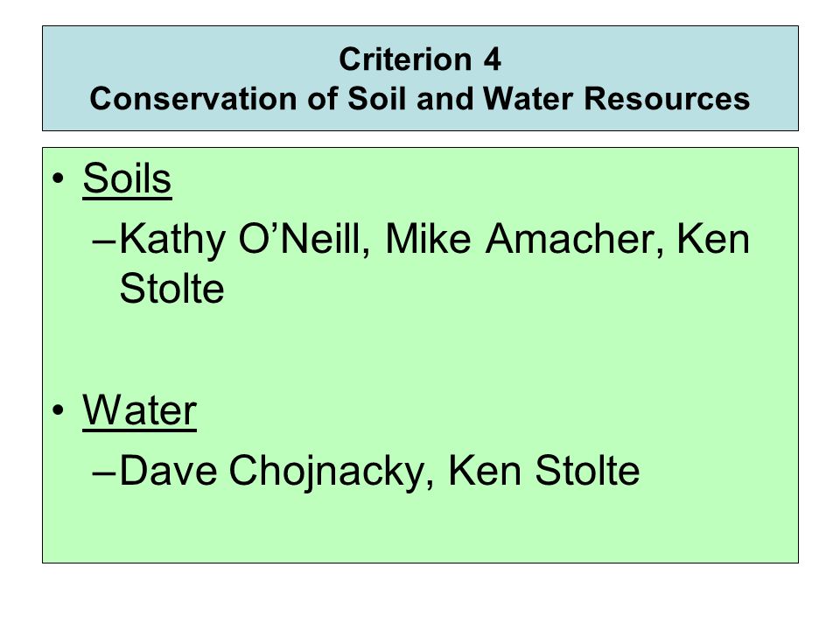Click the blank space between Soils and Water sections
Image resolution: width=840 pixels, height=630 pixels.
(420, 348)
